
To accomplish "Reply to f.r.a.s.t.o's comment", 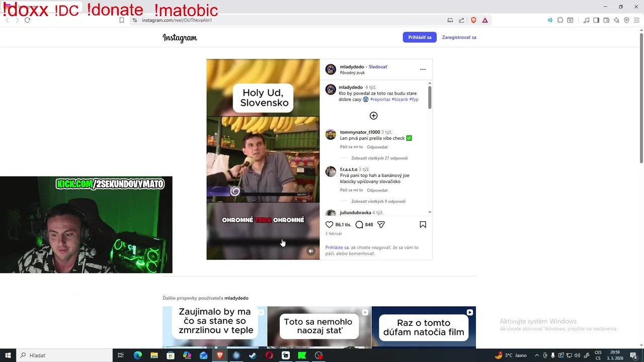I will click(377, 191).
